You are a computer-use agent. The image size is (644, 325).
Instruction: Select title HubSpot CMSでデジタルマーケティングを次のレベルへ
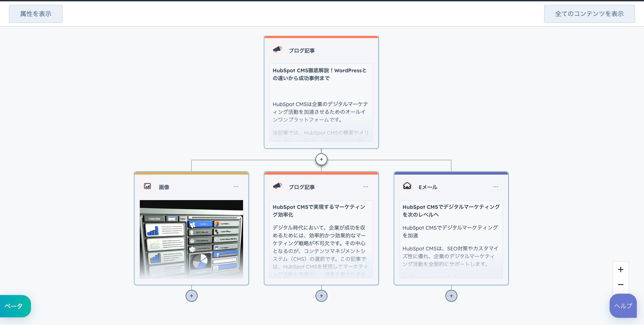point(451,211)
